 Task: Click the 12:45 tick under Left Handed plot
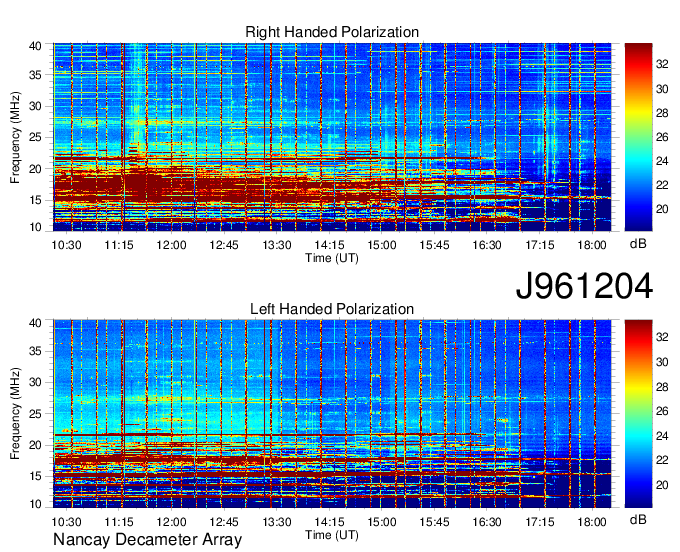click(224, 522)
